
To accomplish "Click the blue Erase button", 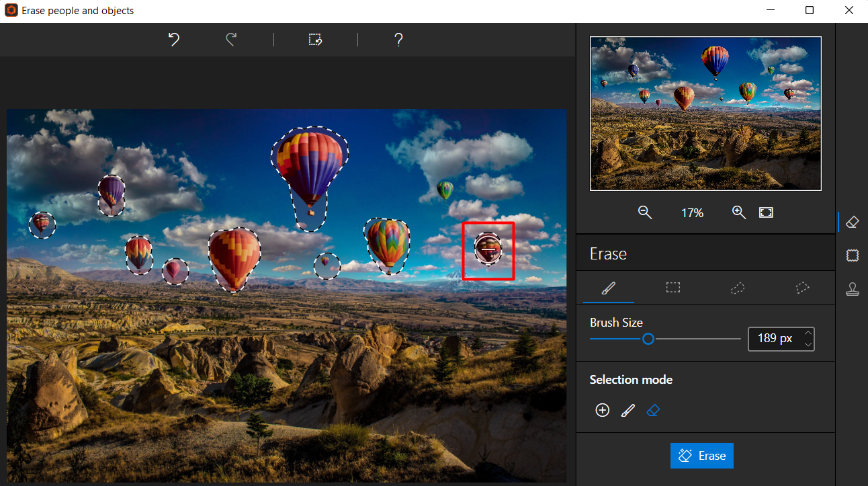I will pos(702,456).
